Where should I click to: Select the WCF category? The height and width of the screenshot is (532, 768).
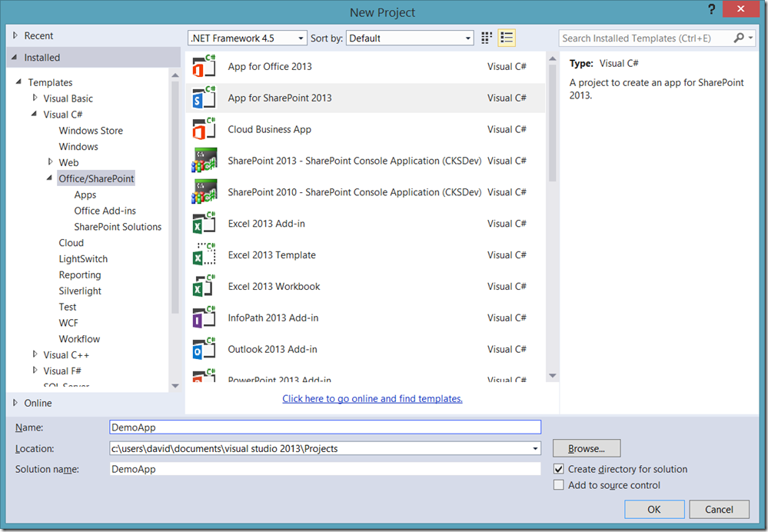point(68,323)
